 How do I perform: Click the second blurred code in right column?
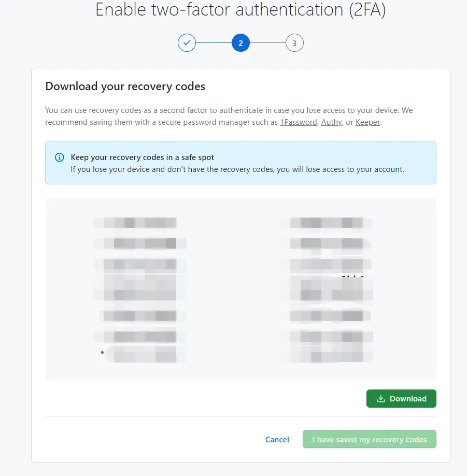click(330, 243)
